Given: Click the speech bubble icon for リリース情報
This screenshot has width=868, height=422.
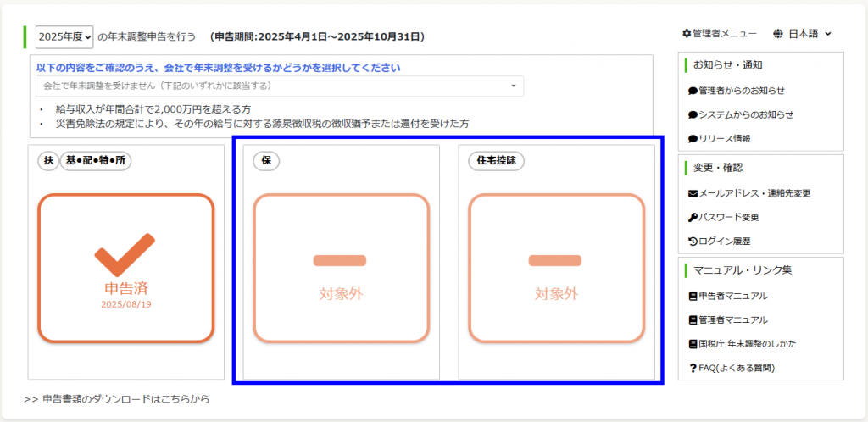Looking at the screenshot, I should coord(693,139).
